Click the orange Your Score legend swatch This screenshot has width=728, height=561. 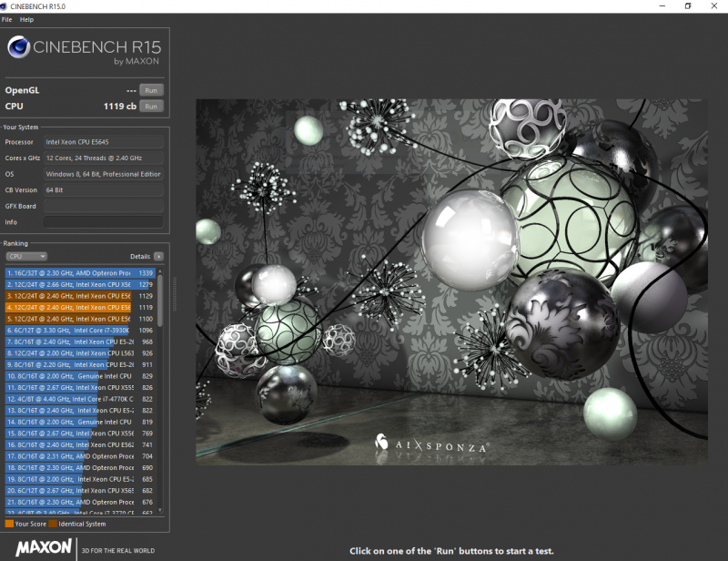tap(9, 524)
